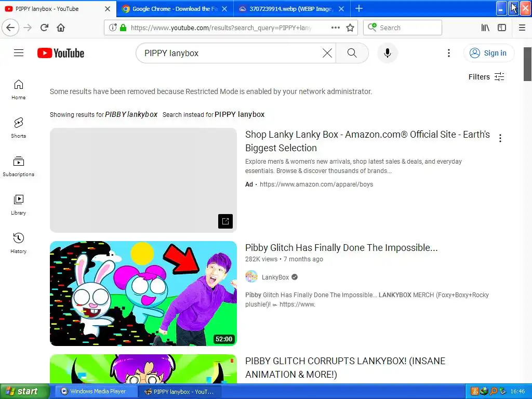The image size is (532, 399).
Task: Click '282K views • 7 months ago' text
Action: click(x=284, y=259)
